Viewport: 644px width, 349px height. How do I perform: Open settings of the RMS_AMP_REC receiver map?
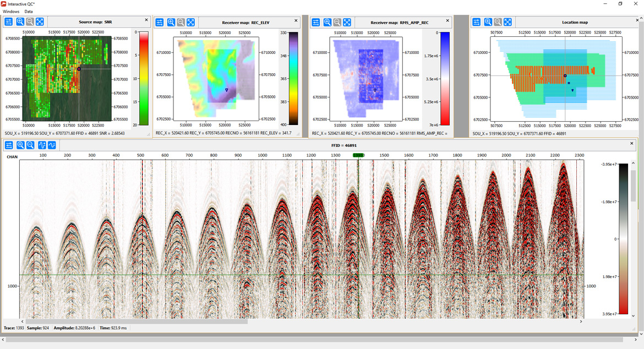point(315,22)
